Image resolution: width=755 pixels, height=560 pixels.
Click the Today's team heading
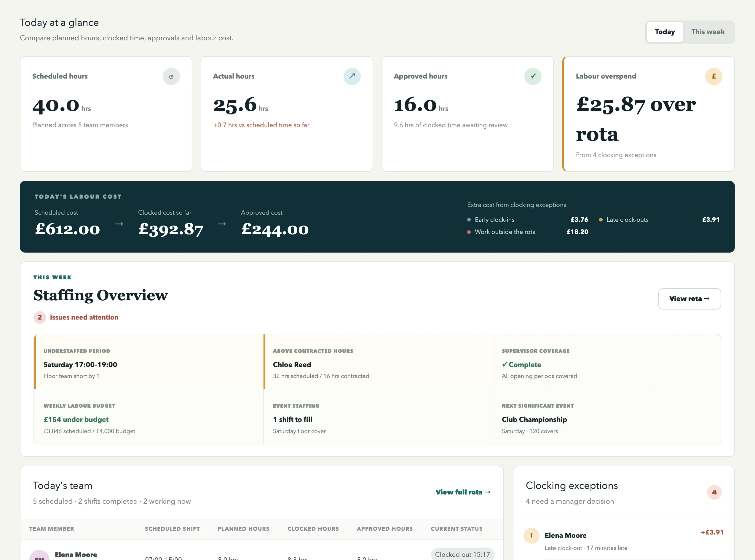tap(63, 485)
